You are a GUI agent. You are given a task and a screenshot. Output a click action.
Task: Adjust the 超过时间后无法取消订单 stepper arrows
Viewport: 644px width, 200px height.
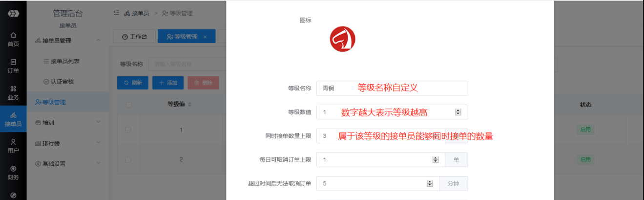(x=430, y=183)
